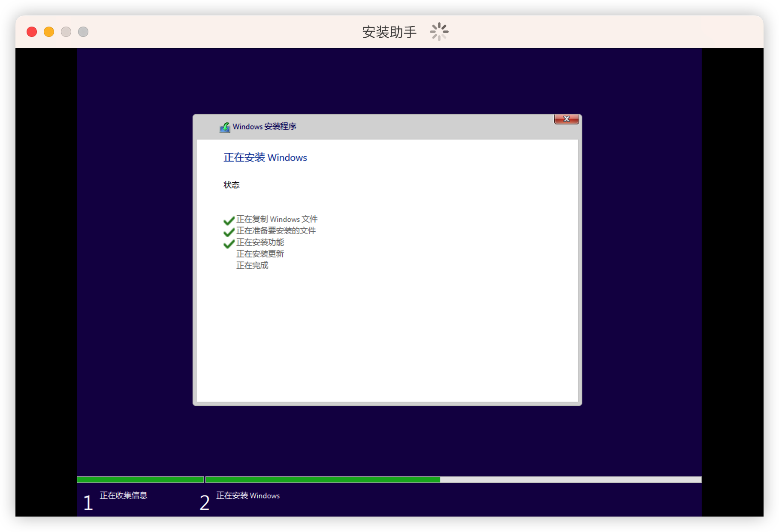Screen dimensions: 779x532
Task: Click the first gray button in title bar
Action: pos(66,32)
